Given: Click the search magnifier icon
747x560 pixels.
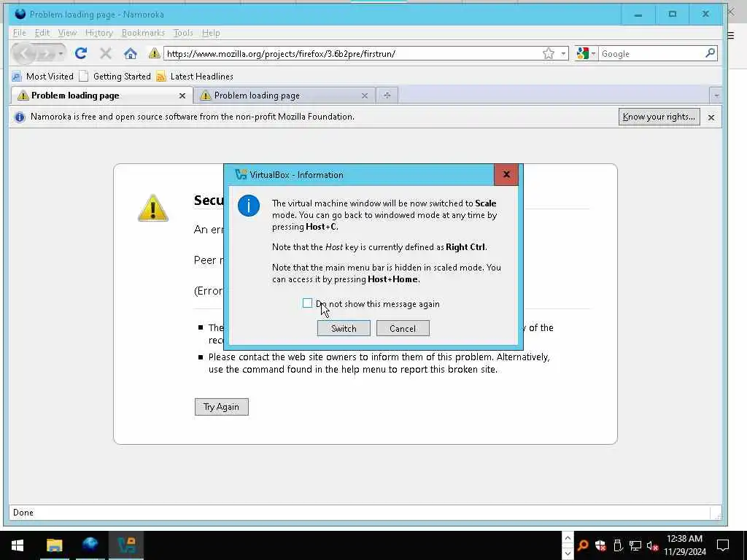Looking at the screenshot, I should point(710,53).
